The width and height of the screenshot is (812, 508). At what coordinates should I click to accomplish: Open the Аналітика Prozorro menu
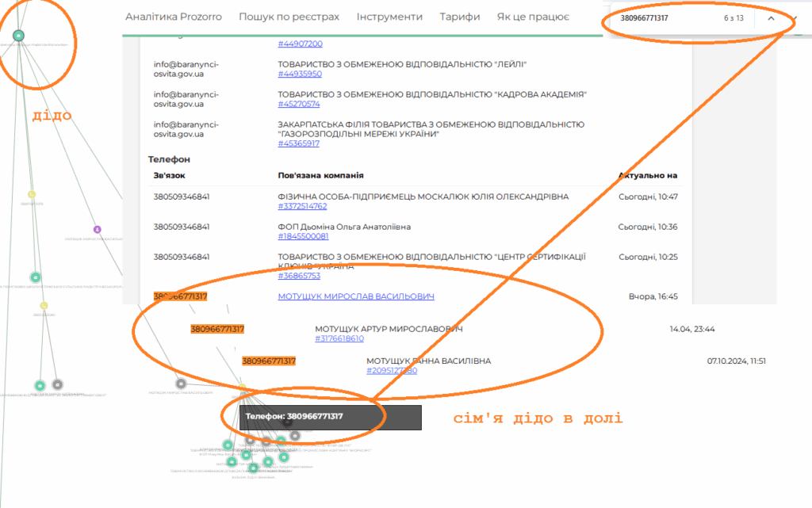pyautogui.click(x=174, y=17)
